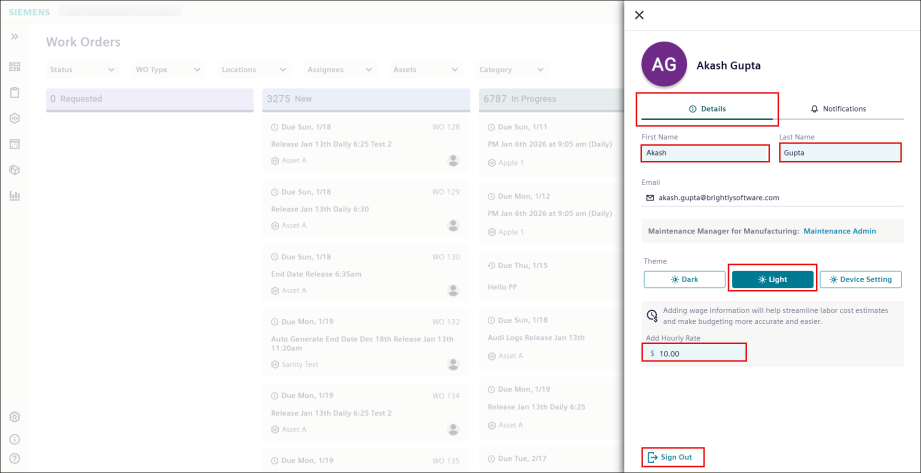The image size is (921, 473).
Task: Click assignee avatar on WO 129 card
Action: click(453, 225)
